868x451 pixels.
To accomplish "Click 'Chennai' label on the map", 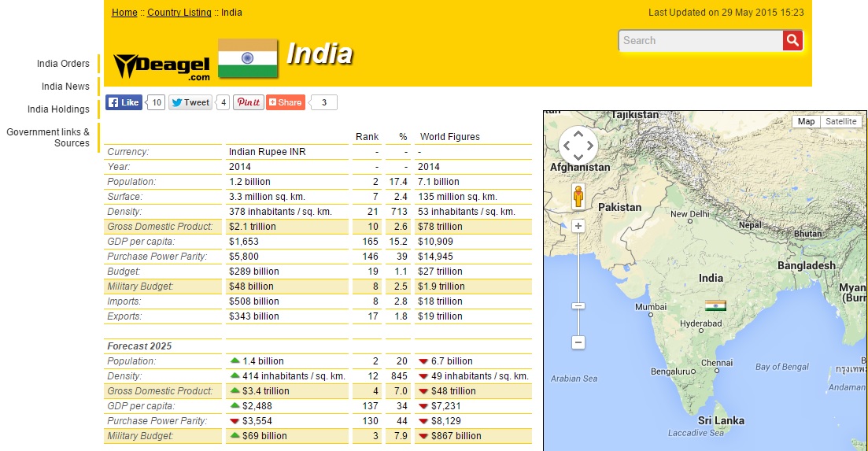I will tap(717, 363).
